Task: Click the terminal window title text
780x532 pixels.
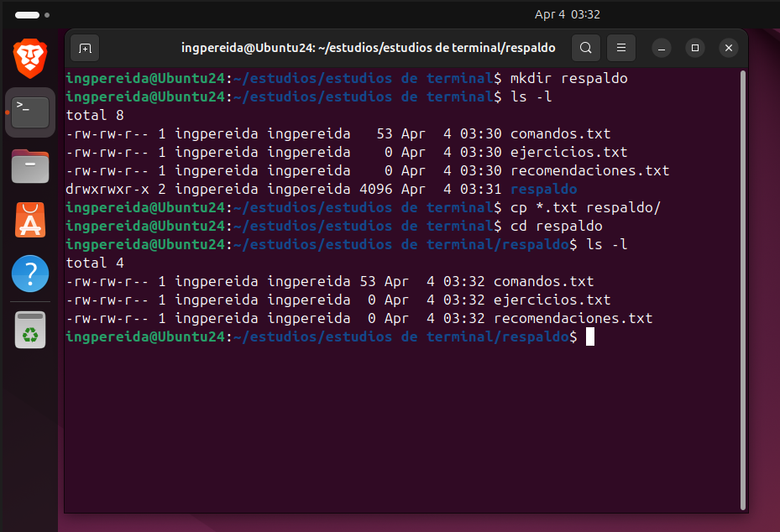Action: click(368, 48)
